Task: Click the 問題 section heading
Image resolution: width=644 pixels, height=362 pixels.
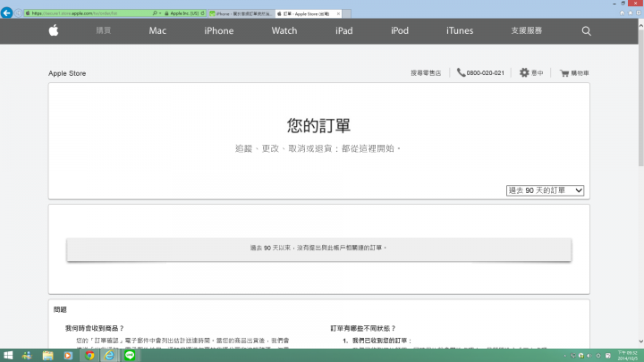Action: point(60,309)
